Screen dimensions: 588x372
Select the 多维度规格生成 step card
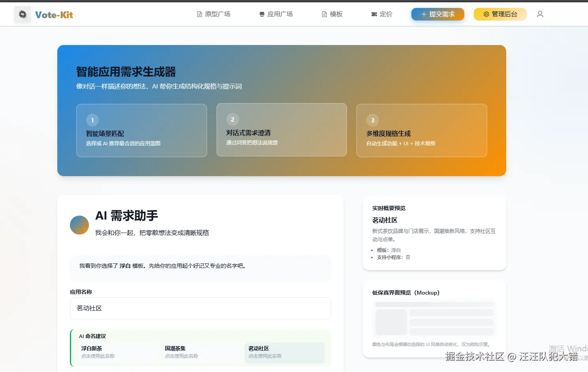(422, 130)
